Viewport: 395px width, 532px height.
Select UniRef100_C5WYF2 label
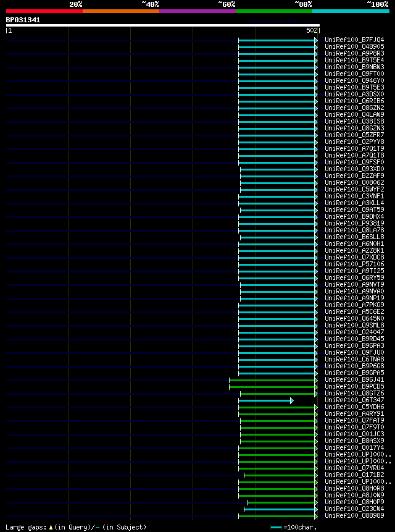pyautogui.click(x=354, y=189)
